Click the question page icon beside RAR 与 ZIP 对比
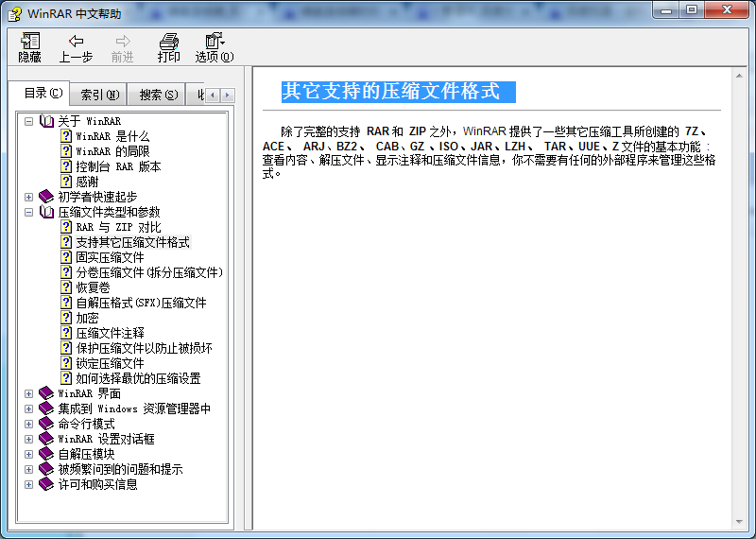This screenshot has width=756, height=539. point(66,227)
